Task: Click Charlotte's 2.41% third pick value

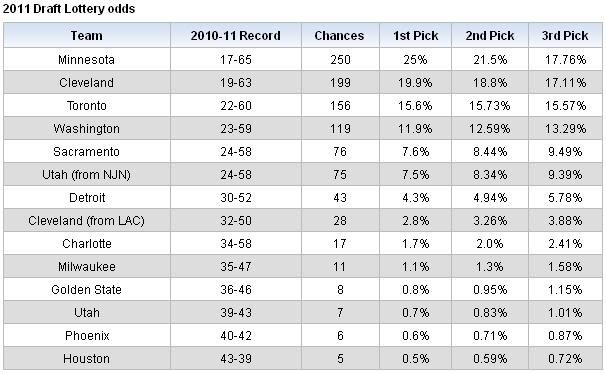Action: click(565, 243)
